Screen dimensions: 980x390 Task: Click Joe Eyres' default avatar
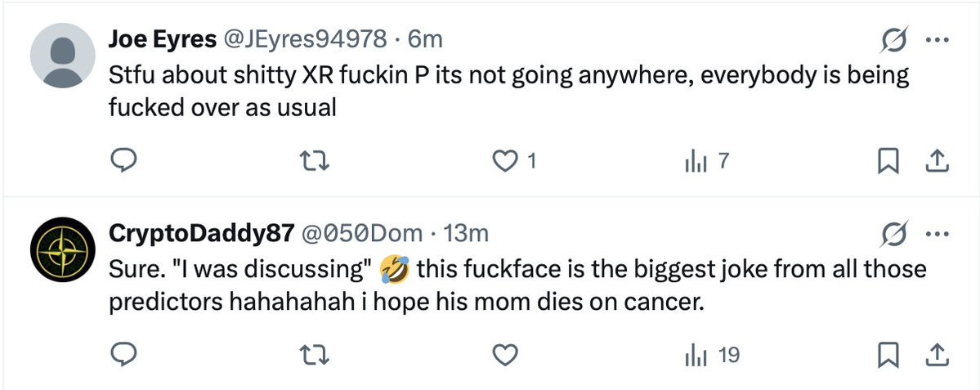tap(63, 55)
